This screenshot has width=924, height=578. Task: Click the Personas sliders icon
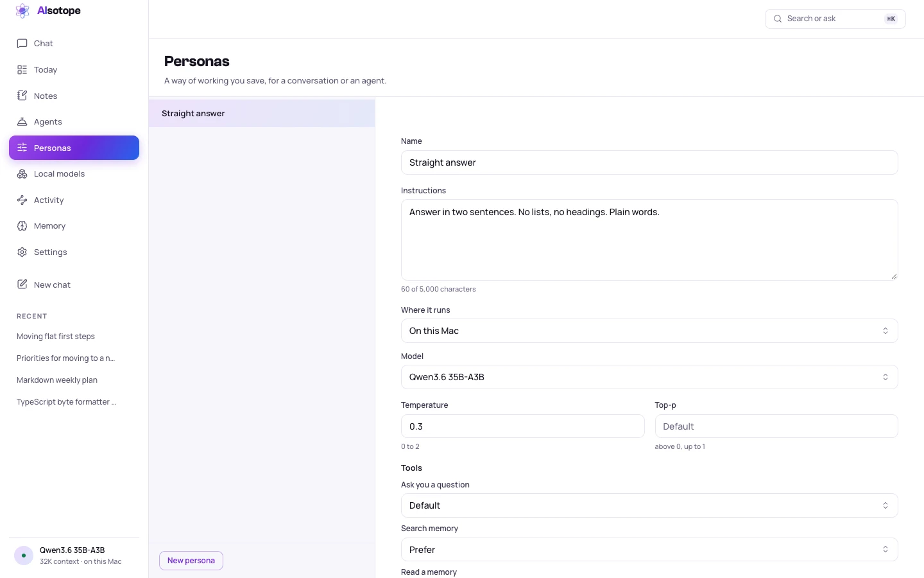tap(22, 148)
